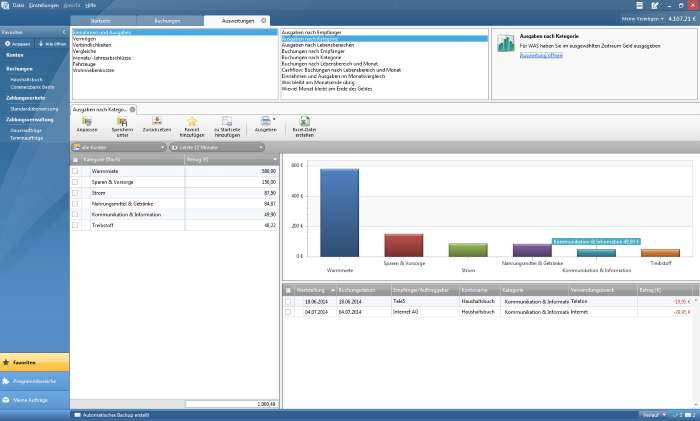Switch to the Buchungen tab
This screenshot has width=700, height=421.
(167, 20)
